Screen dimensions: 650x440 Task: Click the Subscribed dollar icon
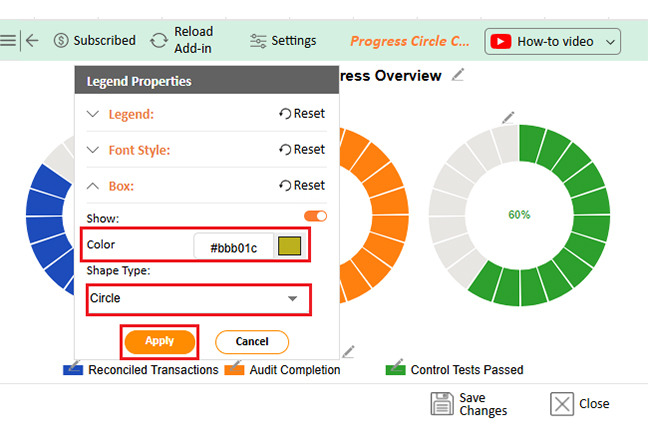(61, 41)
